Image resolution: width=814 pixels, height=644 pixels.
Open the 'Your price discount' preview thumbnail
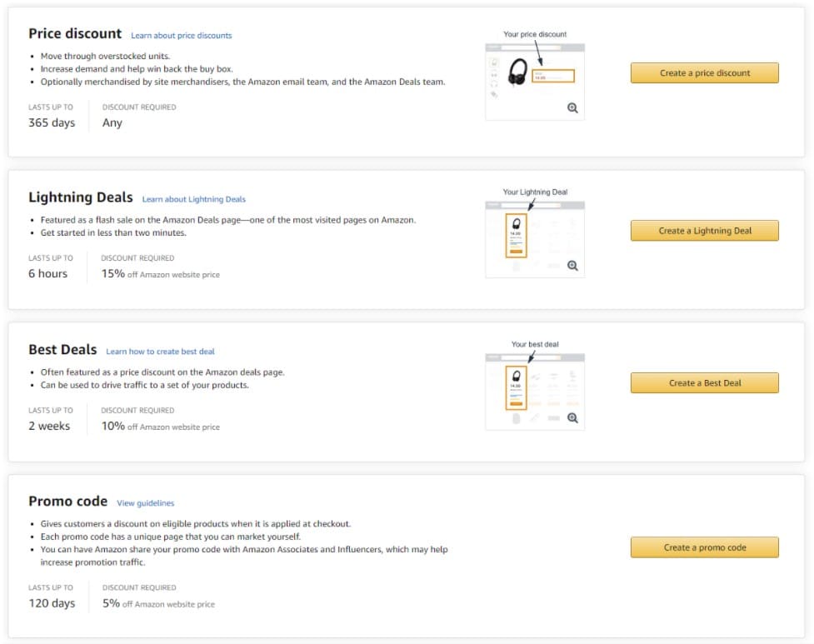coord(534,82)
